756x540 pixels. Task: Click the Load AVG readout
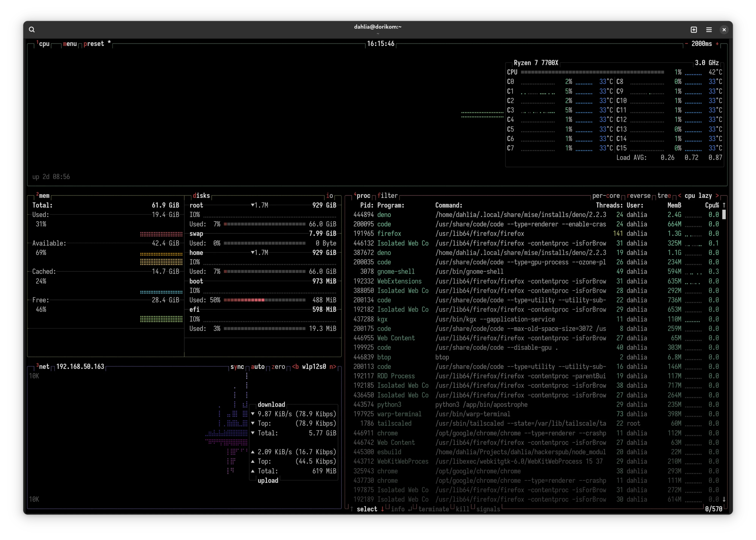pyautogui.click(x=669, y=158)
